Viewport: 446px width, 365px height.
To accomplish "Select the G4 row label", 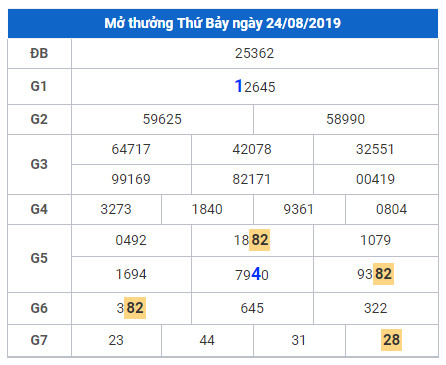I will tap(39, 209).
